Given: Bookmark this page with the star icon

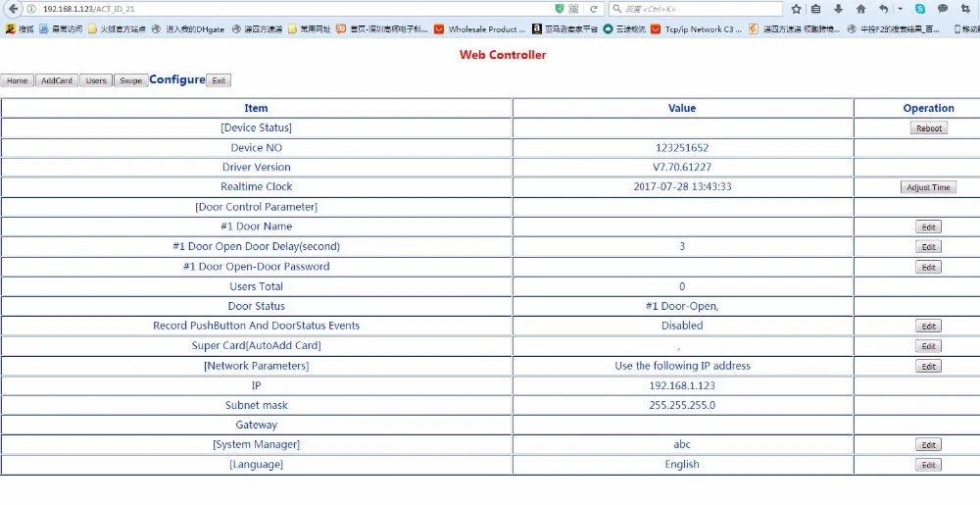Looking at the screenshot, I should pyautogui.click(x=796, y=9).
